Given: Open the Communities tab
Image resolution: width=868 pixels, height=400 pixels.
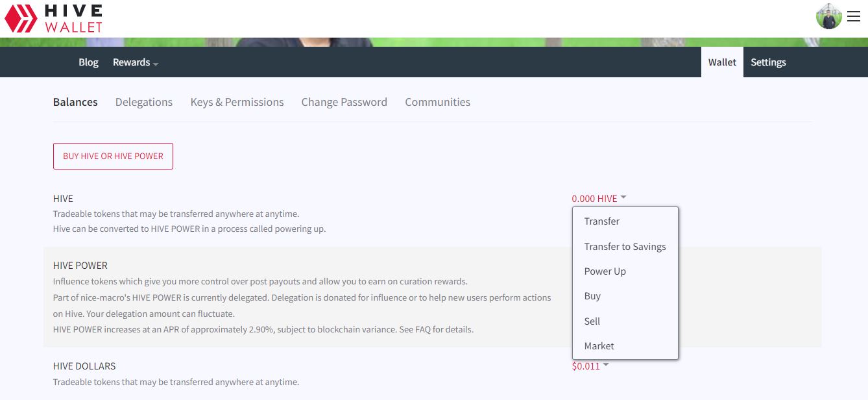Looking at the screenshot, I should pyautogui.click(x=438, y=102).
